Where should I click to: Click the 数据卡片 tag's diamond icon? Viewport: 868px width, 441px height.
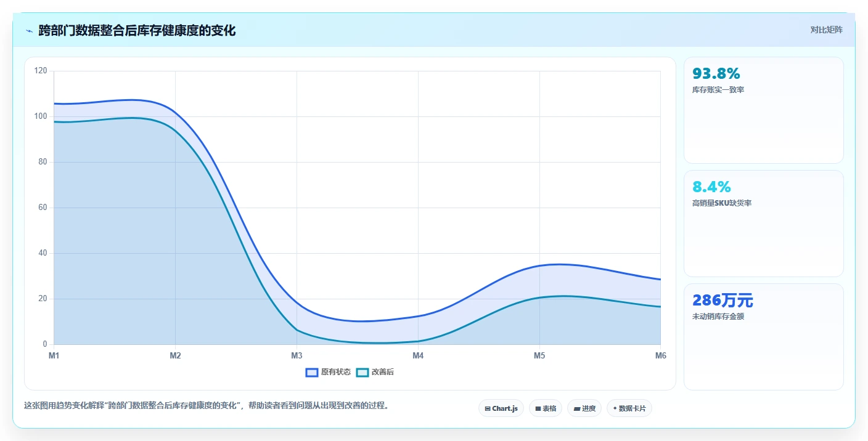[615, 408]
